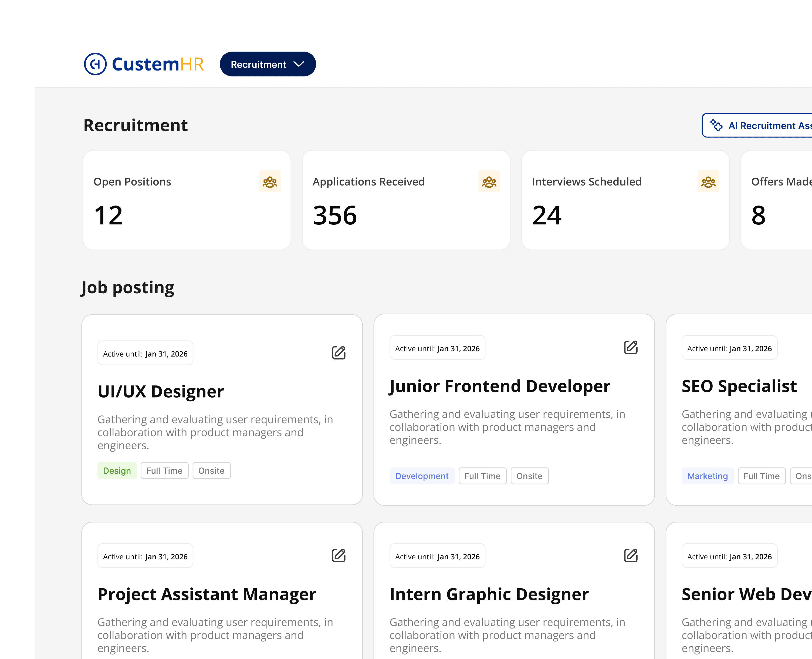Click the Recruitment page heading

136,125
